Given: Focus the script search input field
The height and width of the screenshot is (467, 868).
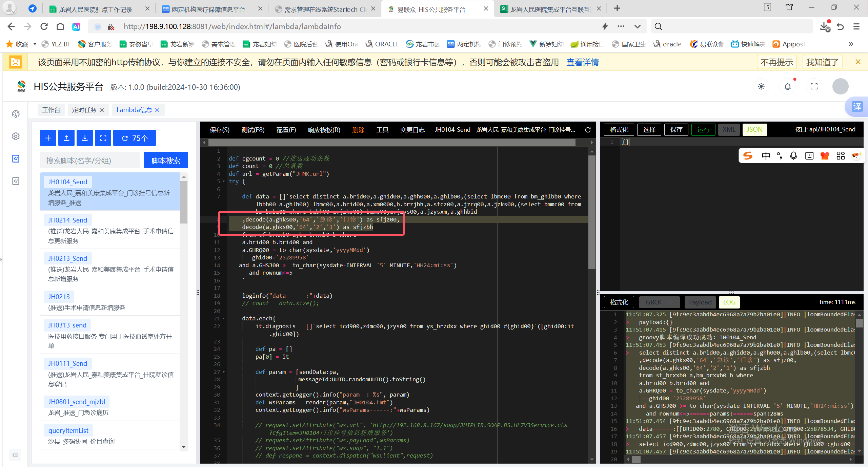Looking at the screenshot, I should (89, 161).
